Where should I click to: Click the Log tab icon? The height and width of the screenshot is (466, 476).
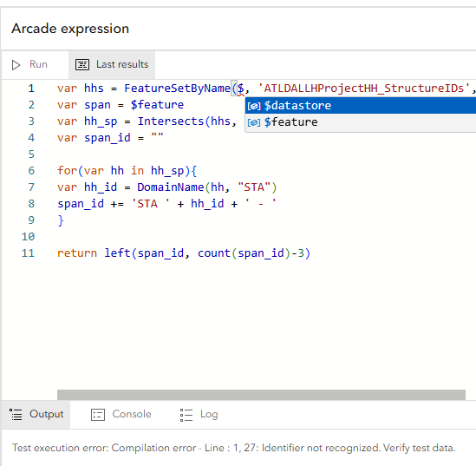pyautogui.click(x=186, y=415)
